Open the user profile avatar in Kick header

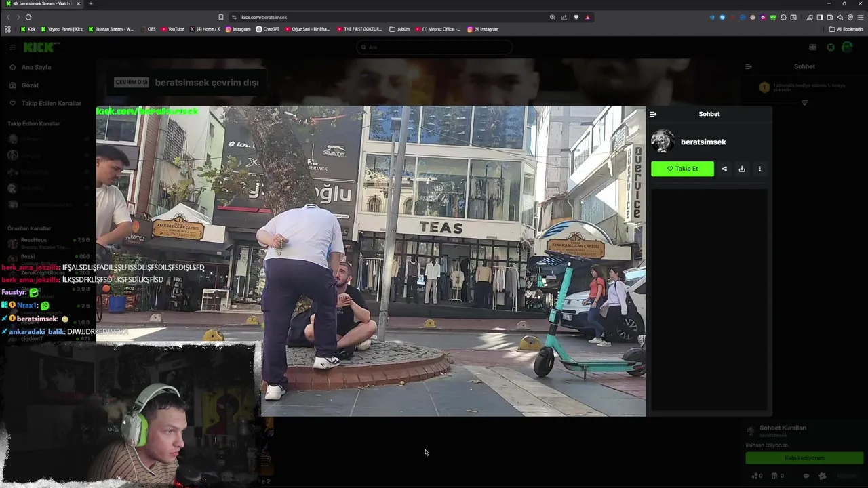(847, 47)
